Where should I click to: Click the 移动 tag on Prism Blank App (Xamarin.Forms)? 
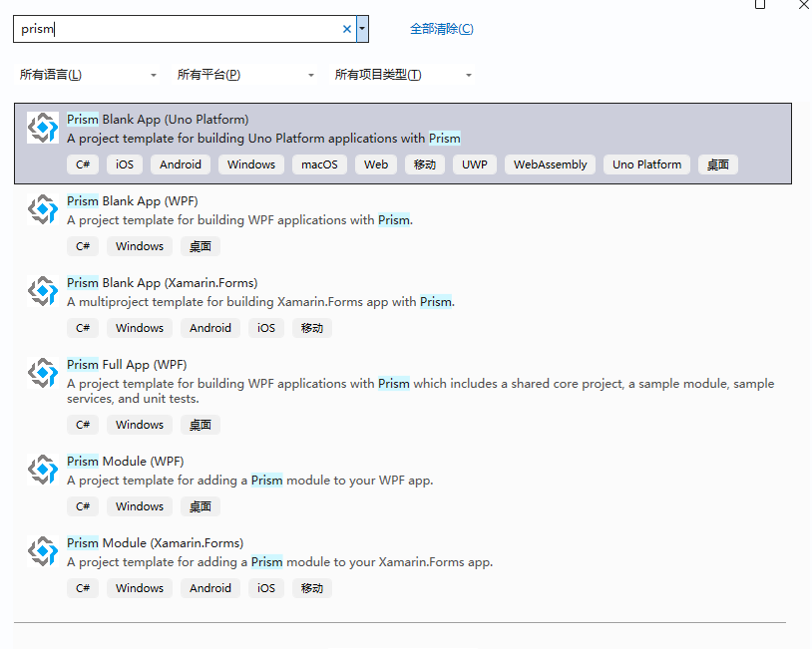312,328
